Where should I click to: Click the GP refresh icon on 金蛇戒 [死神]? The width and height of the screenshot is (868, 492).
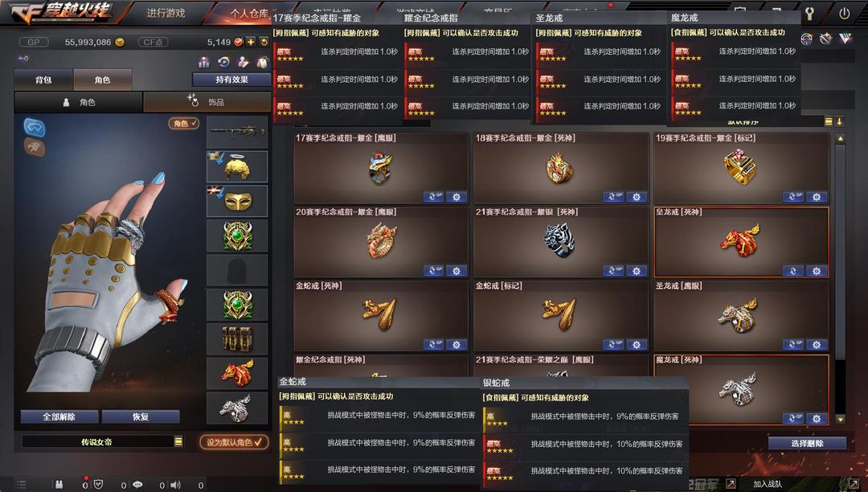[433, 344]
